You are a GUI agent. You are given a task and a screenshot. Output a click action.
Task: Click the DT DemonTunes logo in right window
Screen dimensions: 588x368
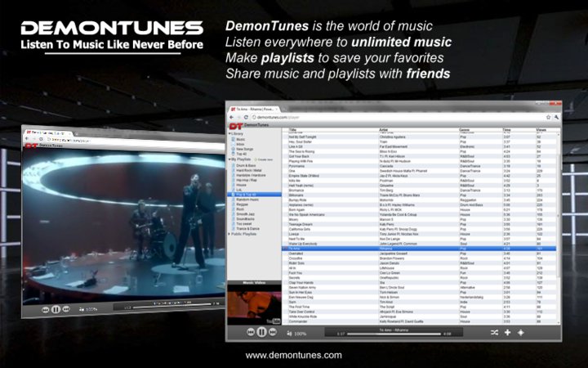tap(249, 125)
